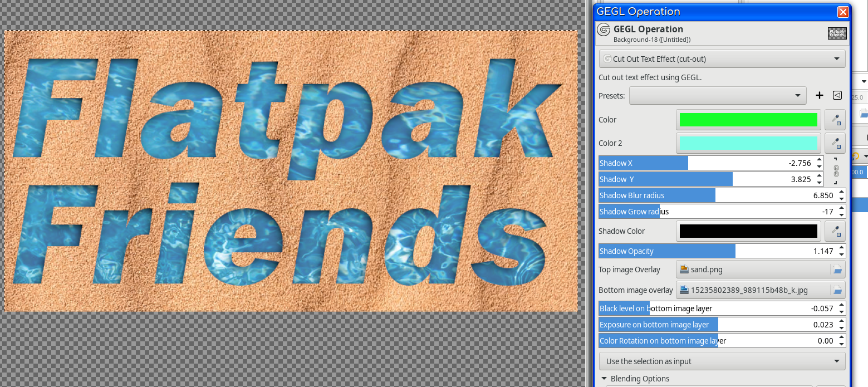Screen dimensions: 868x387
Task: Click the black Shadow Color swatch
Action: (748, 231)
